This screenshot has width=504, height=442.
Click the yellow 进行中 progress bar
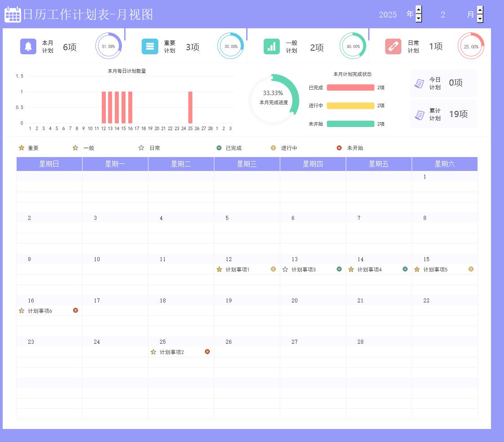[x=350, y=106]
